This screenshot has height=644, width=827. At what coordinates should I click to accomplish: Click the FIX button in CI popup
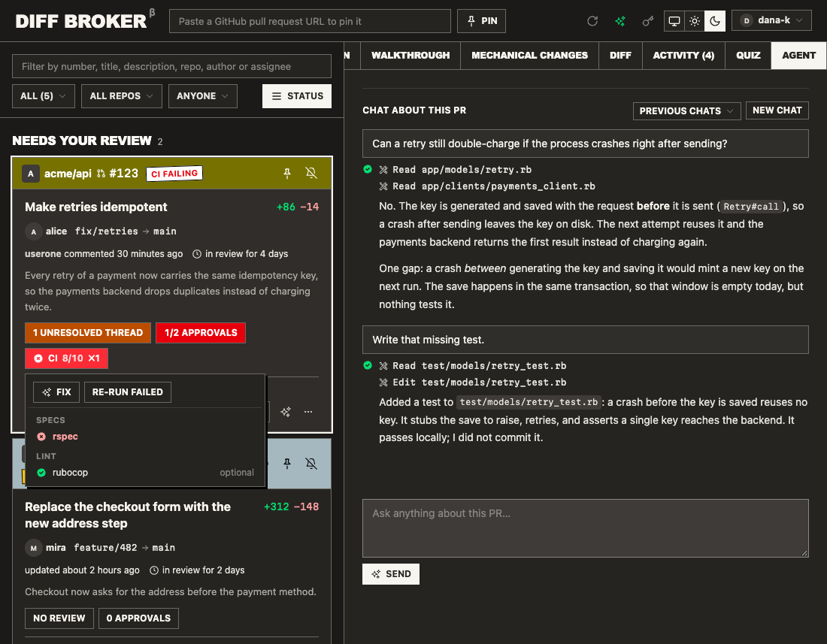pos(56,392)
